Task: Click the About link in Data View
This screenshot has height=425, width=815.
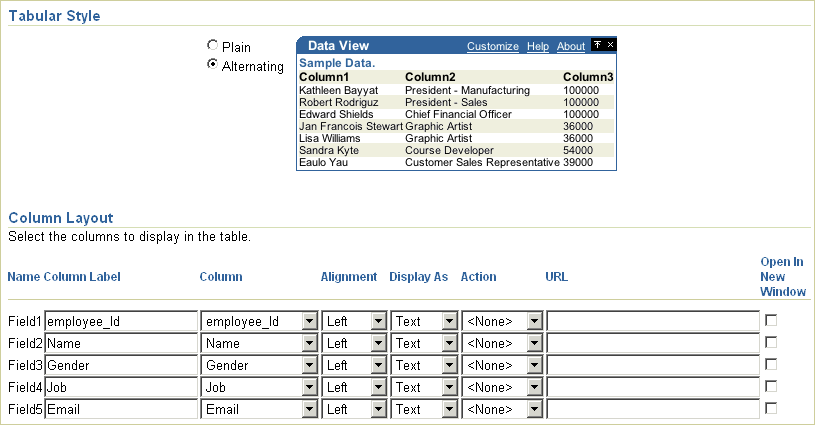Action: [x=571, y=46]
